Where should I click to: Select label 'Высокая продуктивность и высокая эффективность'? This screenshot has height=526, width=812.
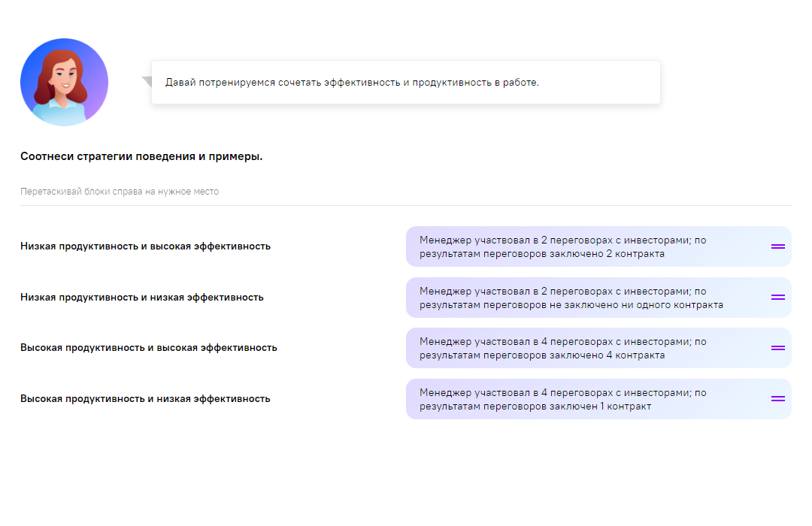click(148, 348)
